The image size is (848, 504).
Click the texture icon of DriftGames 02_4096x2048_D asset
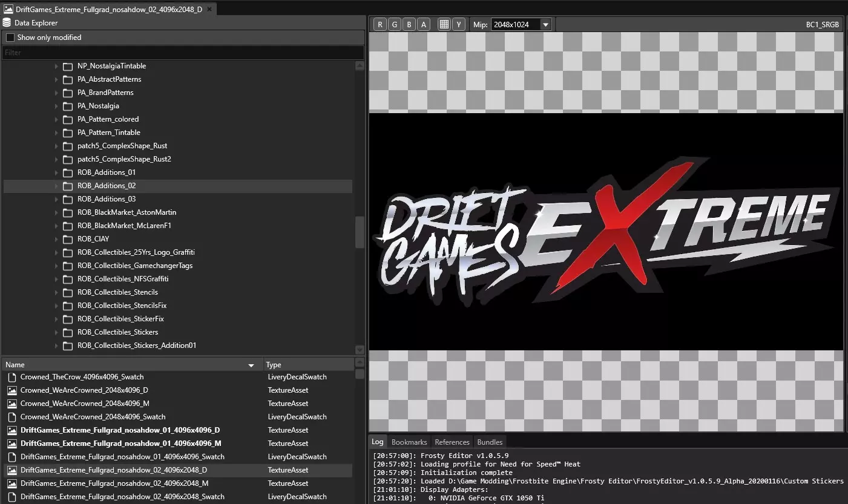coord(12,470)
